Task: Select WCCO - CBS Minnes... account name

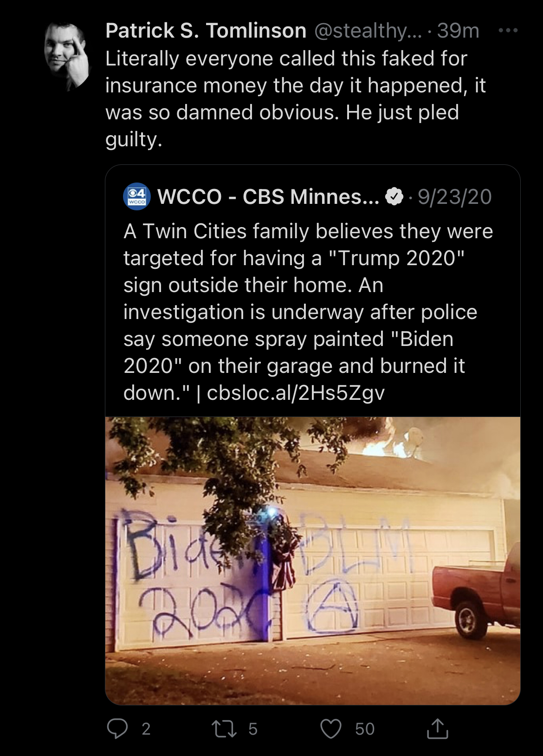Action: [268, 196]
